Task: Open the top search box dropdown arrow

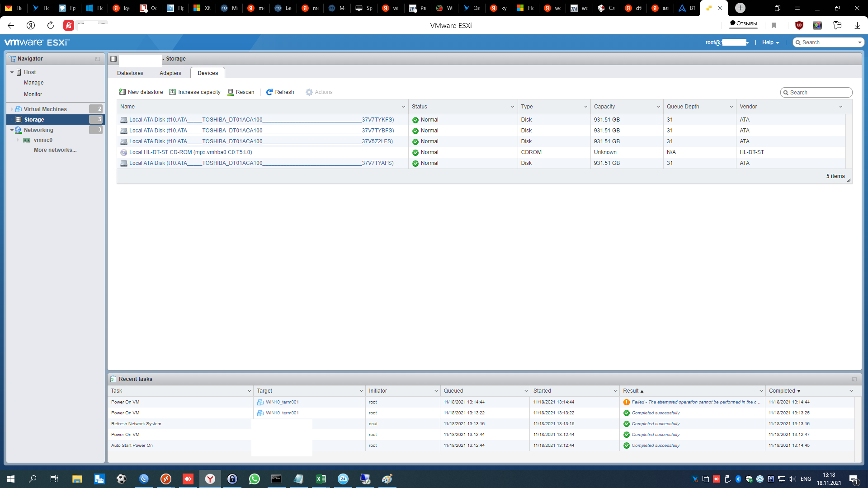Action: tap(859, 42)
